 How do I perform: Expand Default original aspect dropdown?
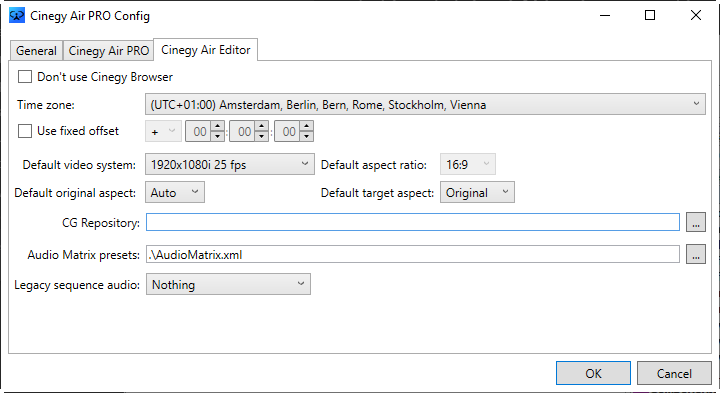coord(175,192)
